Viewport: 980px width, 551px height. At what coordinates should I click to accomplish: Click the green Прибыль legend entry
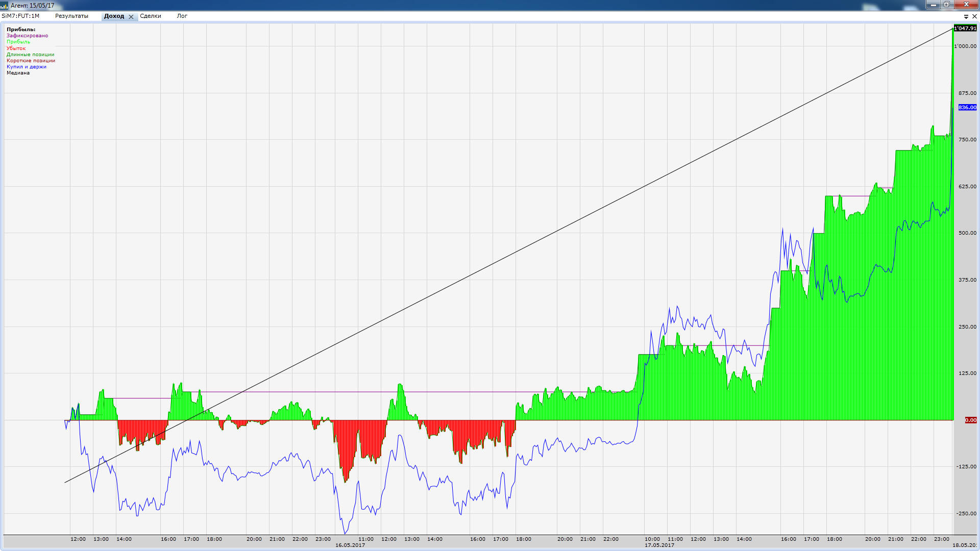pyautogui.click(x=18, y=42)
